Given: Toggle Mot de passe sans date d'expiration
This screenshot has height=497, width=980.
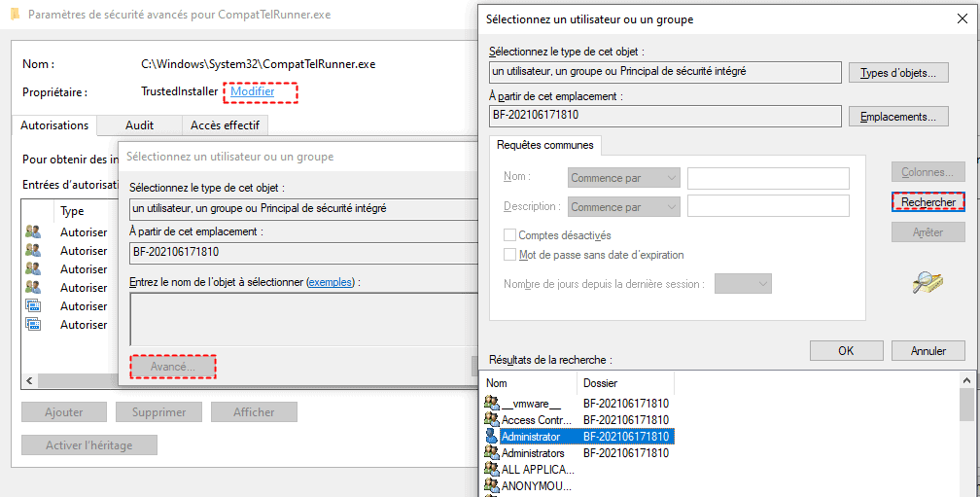Looking at the screenshot, I should point(510,255).
